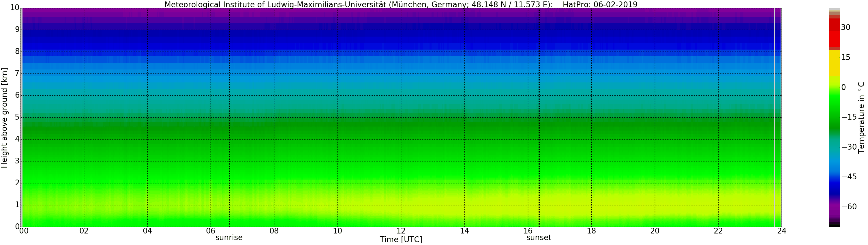868x245 pixels.
Task: Select the yellow band on the colorbar
Action: coord(834,63)
